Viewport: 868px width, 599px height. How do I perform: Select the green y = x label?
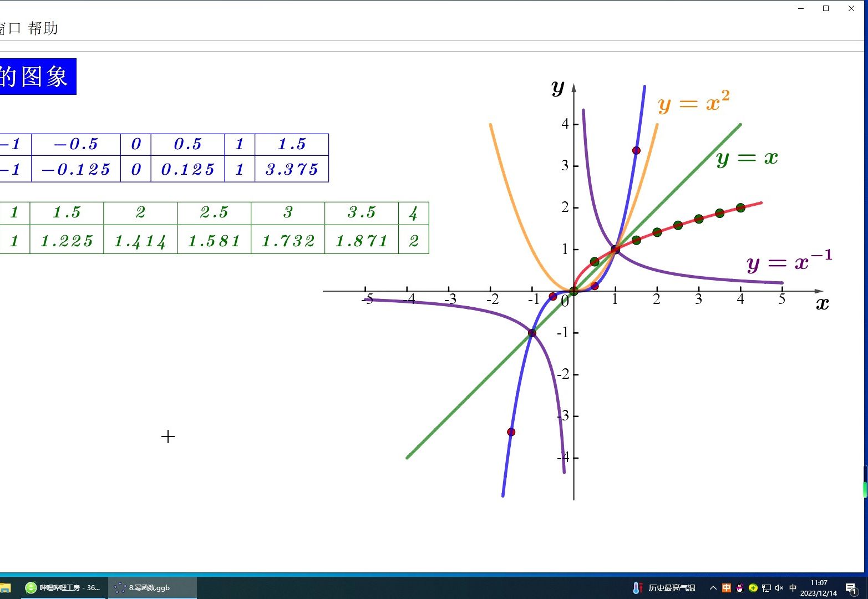click(x=747, y=158)
